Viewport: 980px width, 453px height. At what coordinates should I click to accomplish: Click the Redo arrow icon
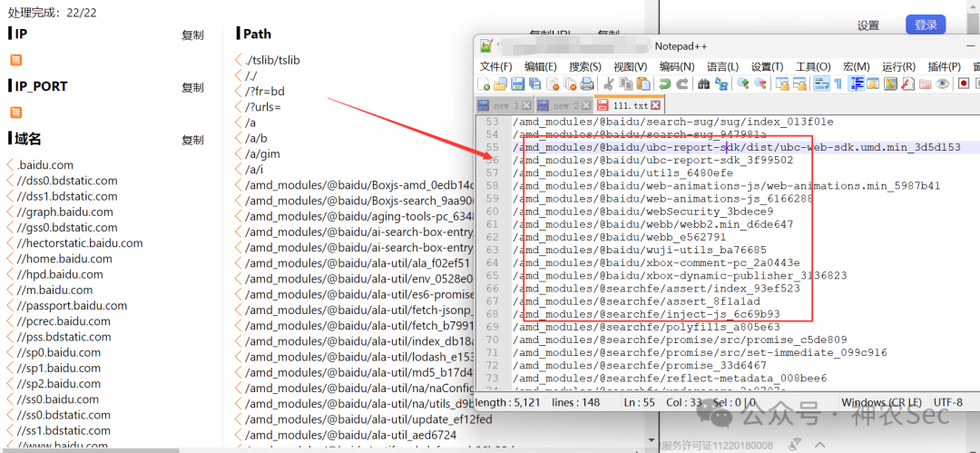click(x=682, y=84)
